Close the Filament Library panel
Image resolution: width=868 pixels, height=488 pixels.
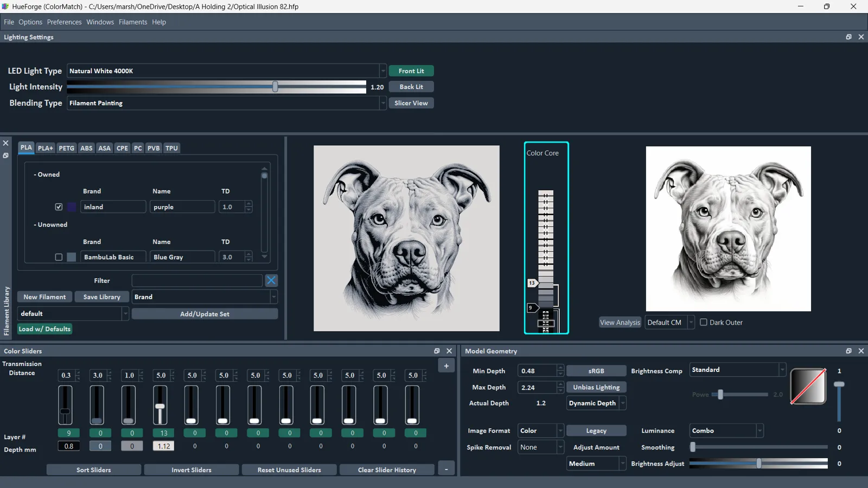point(6,143)
